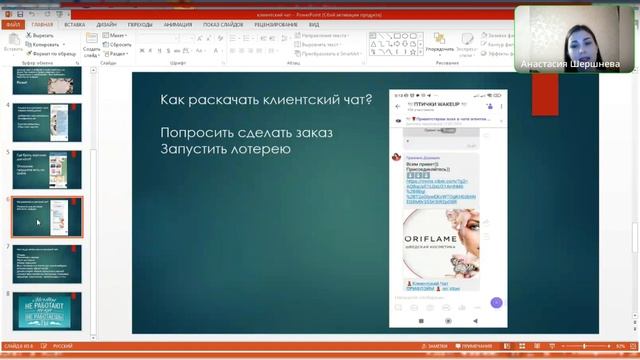Switch to Slide Sorter view icon

point(522,346)
